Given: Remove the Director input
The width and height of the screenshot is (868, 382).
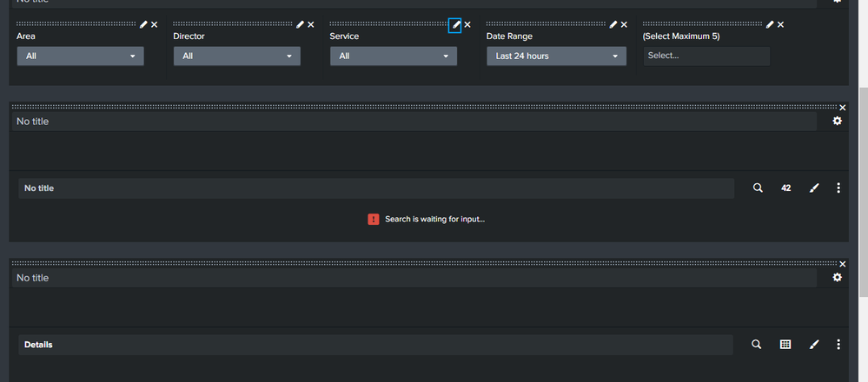Looking at the screenshot, I should (311, 25).
